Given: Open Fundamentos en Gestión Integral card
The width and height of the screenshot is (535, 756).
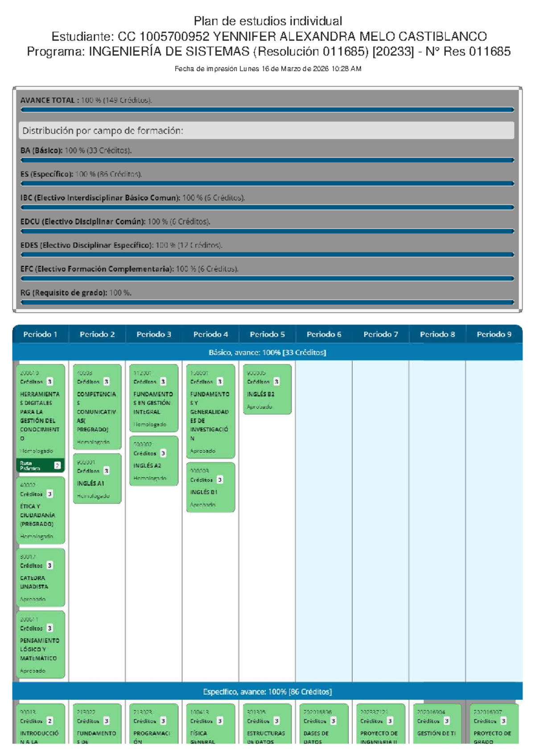Looking at the screenshot, I should pyautogui.click(x=154, y=398).
